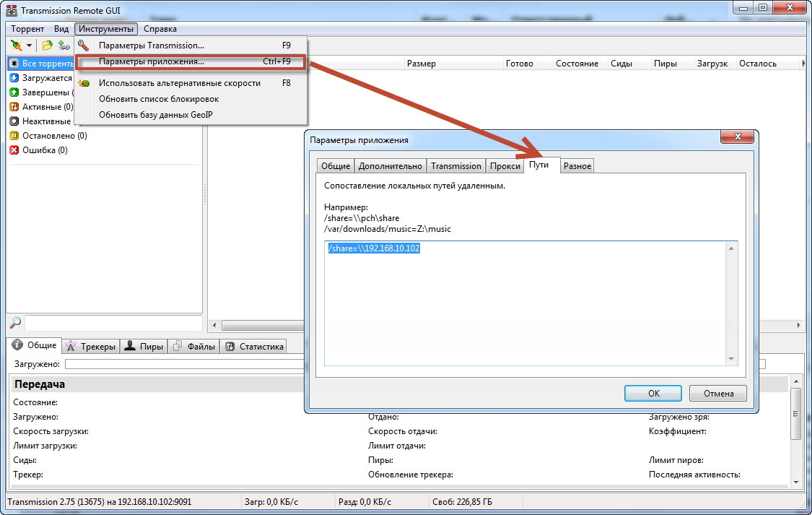Switch to Дополнительно tab in the dialog
Screen dimensions: 812x515
(x=390, y=166)
